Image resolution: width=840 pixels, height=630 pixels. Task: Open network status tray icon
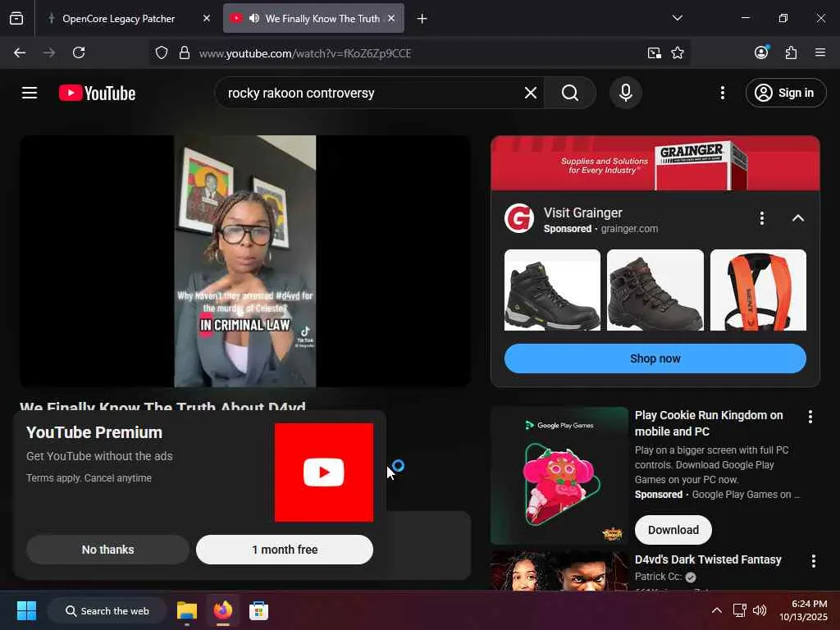[740, 610]
